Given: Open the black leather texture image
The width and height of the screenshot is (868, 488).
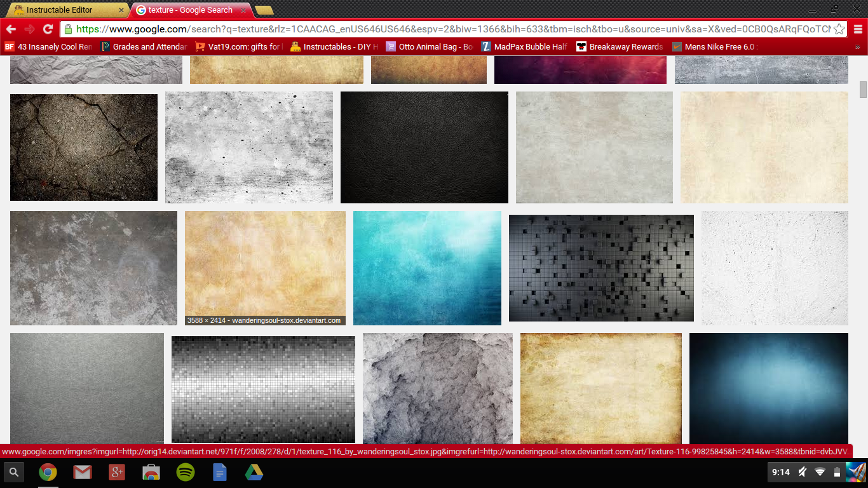Looking at the screenshot, I should [424, 147].
